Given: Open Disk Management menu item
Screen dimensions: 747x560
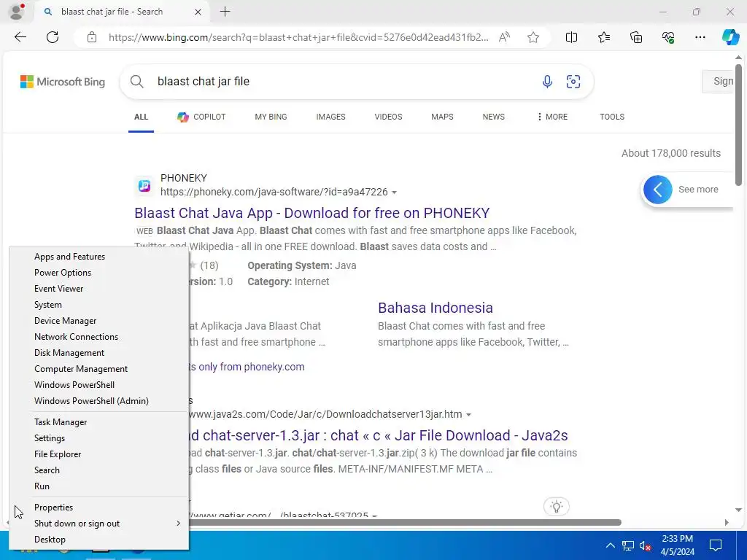Looking at the screenshot, I should coord(98,353).
